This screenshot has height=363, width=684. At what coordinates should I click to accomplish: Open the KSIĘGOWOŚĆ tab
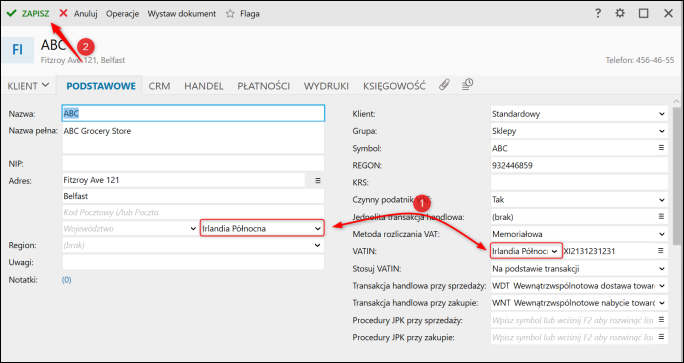[394, 86]
